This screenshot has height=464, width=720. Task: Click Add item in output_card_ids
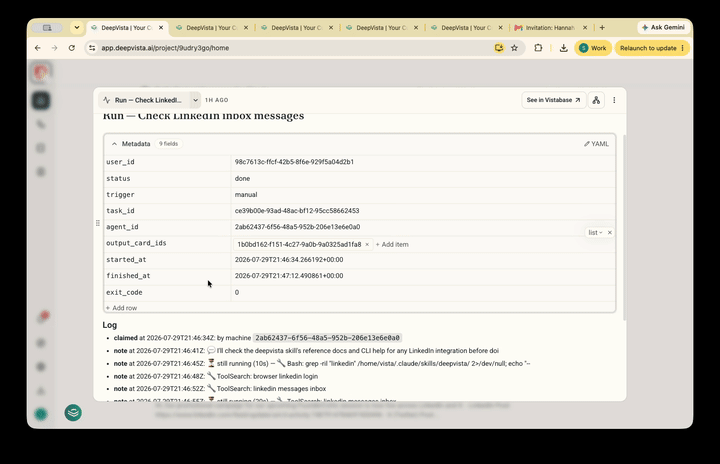click(x=392, y=244)
